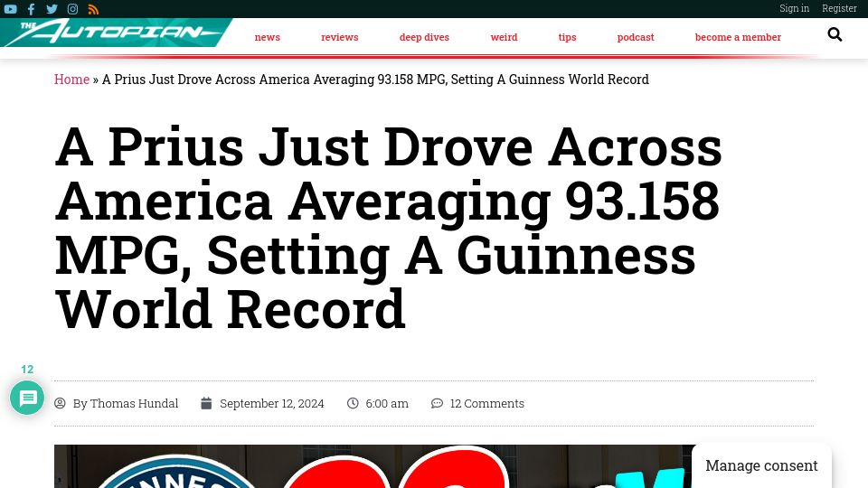Open the podcast menu item
This screenshot has height=488, width=868.
(636, 37)
